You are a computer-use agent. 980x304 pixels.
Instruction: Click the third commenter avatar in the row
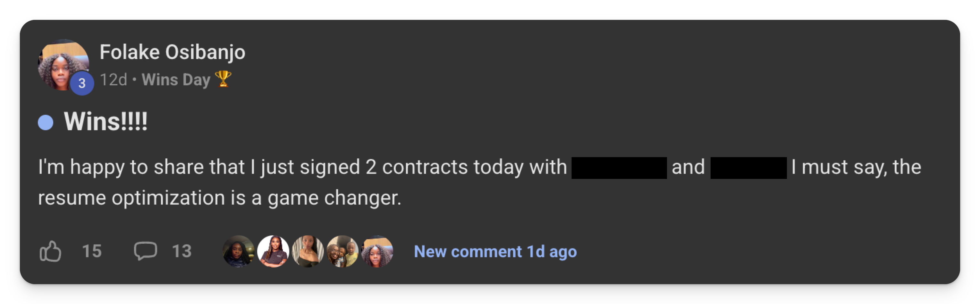pos(308,251)
